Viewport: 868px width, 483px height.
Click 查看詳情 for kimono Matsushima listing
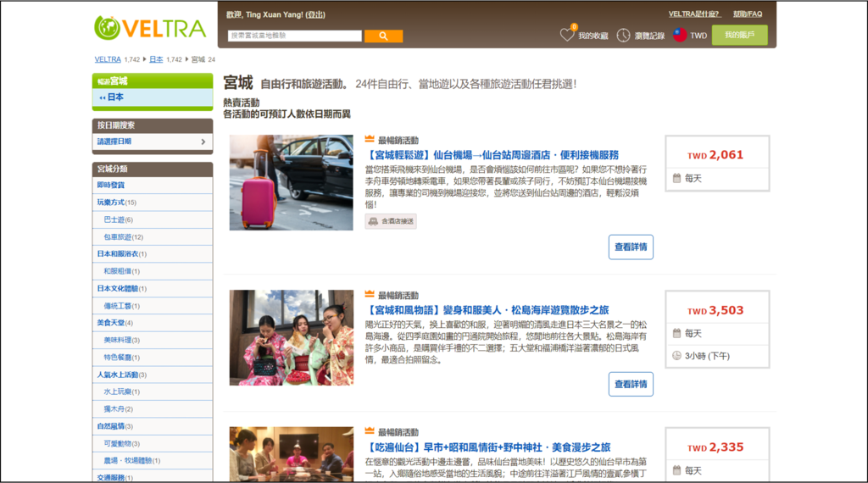coord(631,384)
